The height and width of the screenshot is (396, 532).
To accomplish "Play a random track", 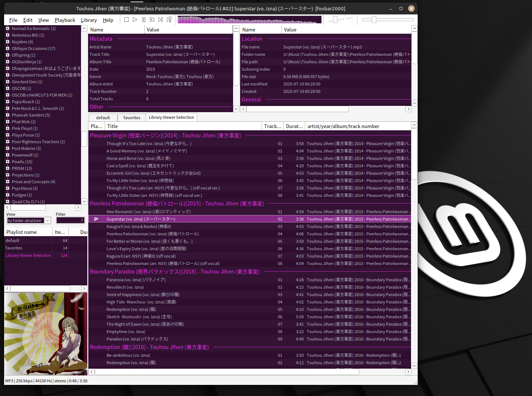I will pos(169,20).
